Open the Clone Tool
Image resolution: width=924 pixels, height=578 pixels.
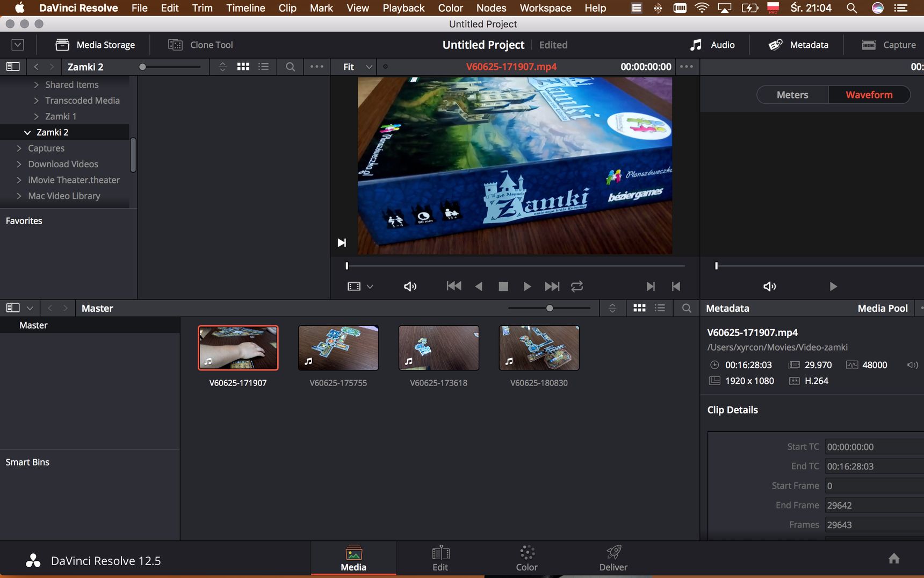200,45
